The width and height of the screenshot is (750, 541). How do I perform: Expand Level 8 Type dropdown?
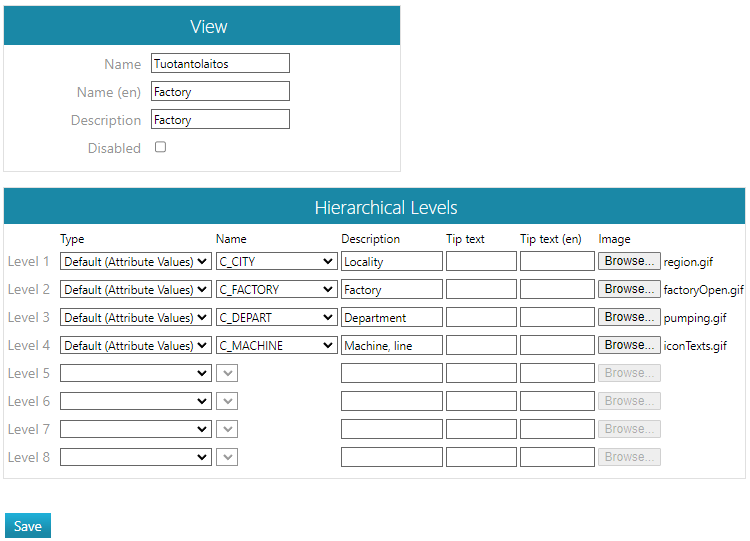[136, 457]
